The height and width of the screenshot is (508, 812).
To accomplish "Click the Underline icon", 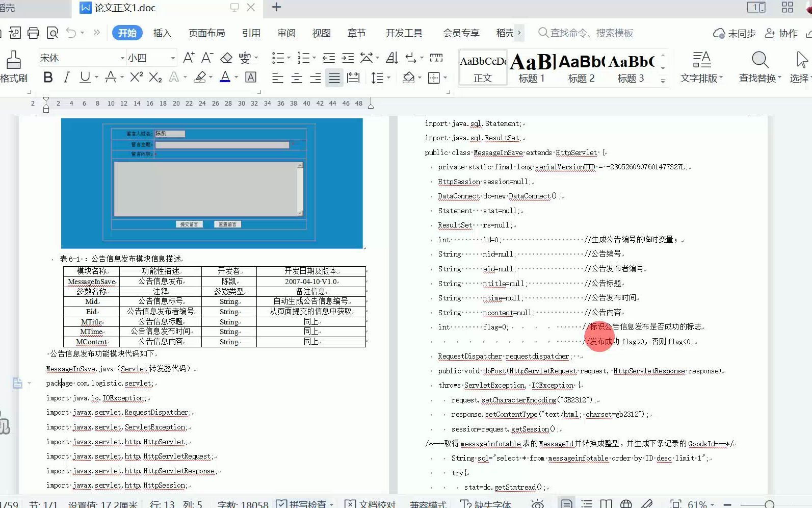I will [x=85, y=78].
